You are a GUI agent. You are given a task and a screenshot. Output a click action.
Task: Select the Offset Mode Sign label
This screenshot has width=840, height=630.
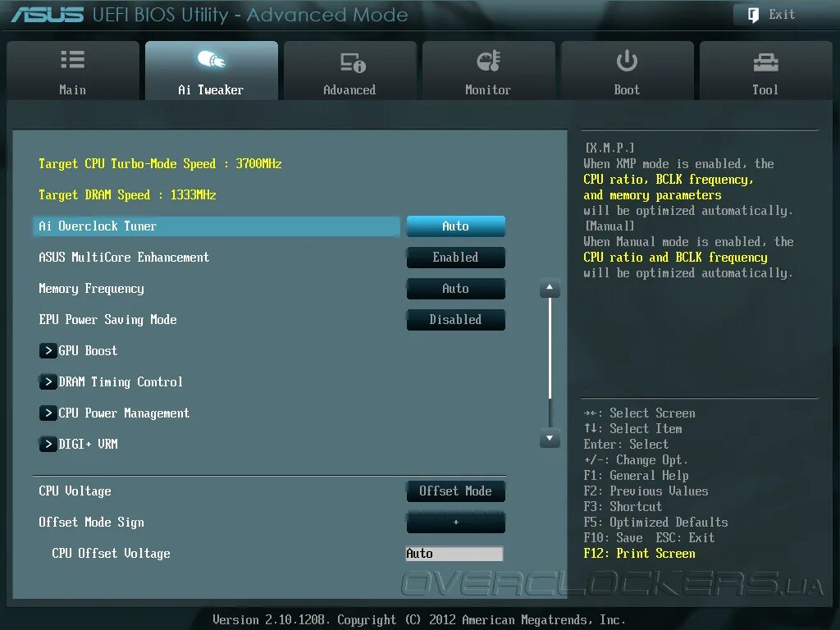91,523
